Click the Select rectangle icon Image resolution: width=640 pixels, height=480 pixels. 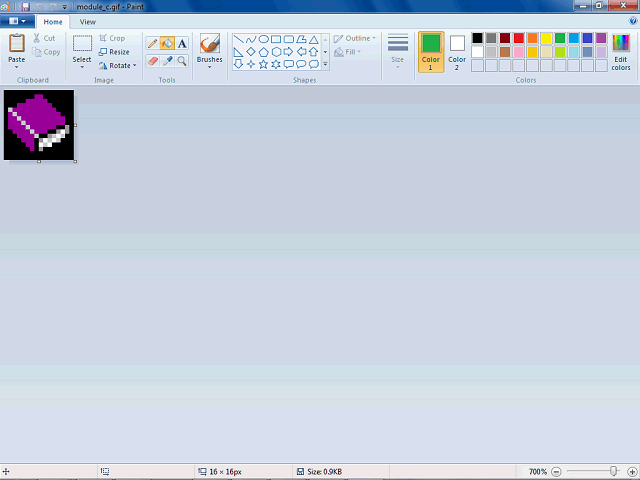(x=82, y=44)
